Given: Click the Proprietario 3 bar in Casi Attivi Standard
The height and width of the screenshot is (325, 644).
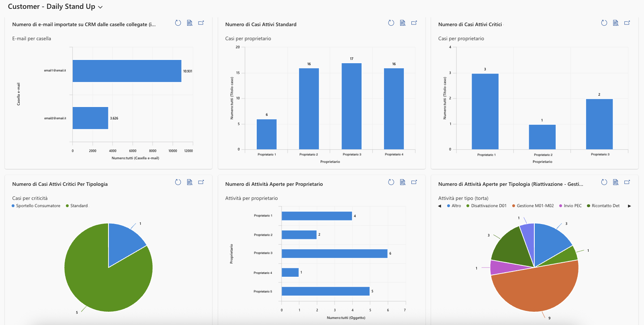Looking at the screenshot, I should [352, 106].
